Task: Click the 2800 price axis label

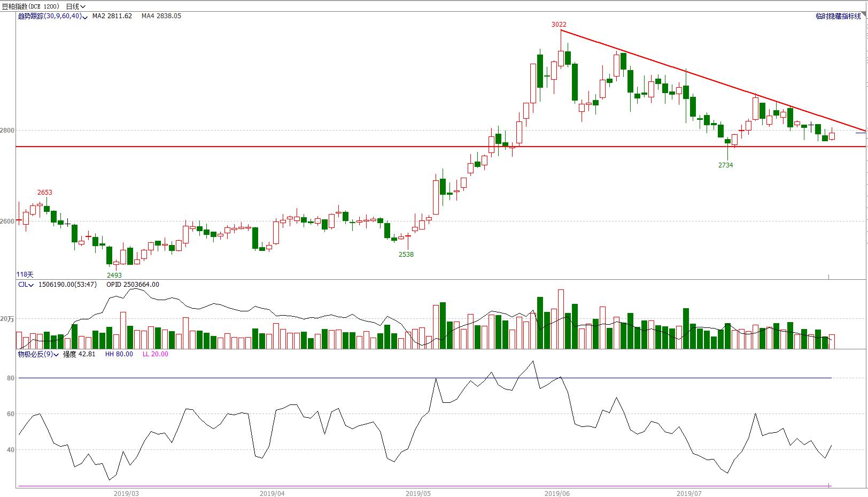Action: pyautogui.click(x=7, y=131)
